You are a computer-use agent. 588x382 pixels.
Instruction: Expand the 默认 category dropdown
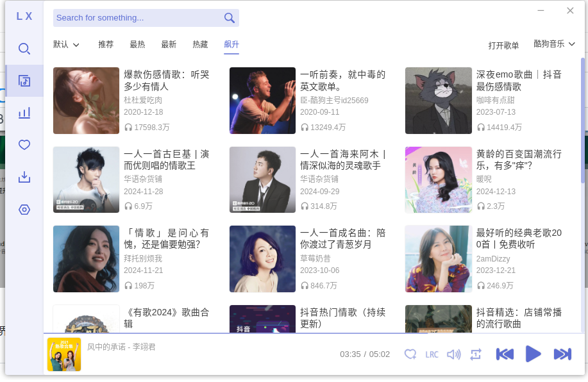coord(67,45)
